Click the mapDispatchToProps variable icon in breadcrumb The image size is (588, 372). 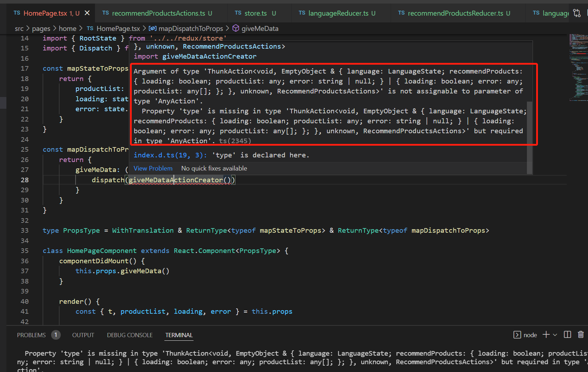click(153, 28)
